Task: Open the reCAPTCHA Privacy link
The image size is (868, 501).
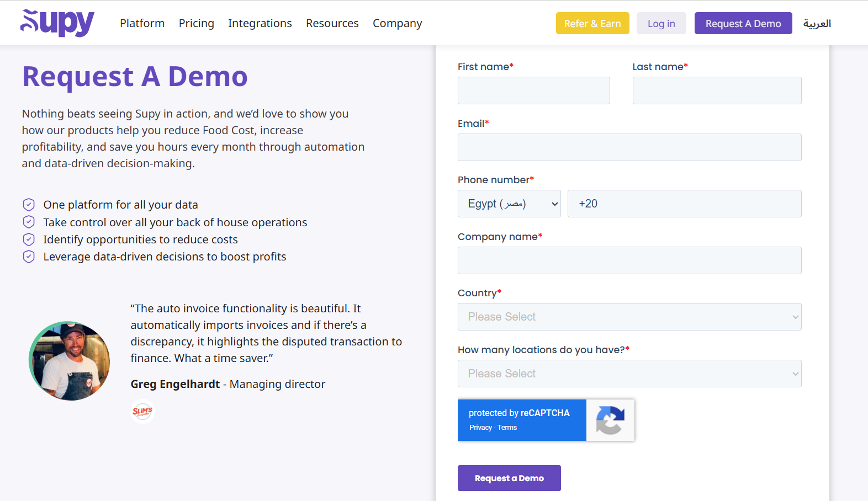Action: pos(480,428)
